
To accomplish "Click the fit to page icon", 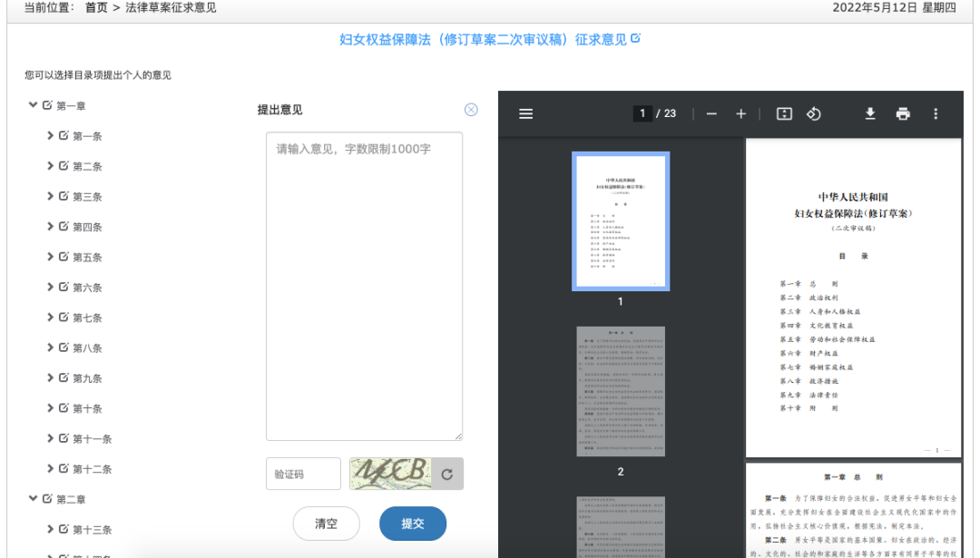I will click(784, 113).
